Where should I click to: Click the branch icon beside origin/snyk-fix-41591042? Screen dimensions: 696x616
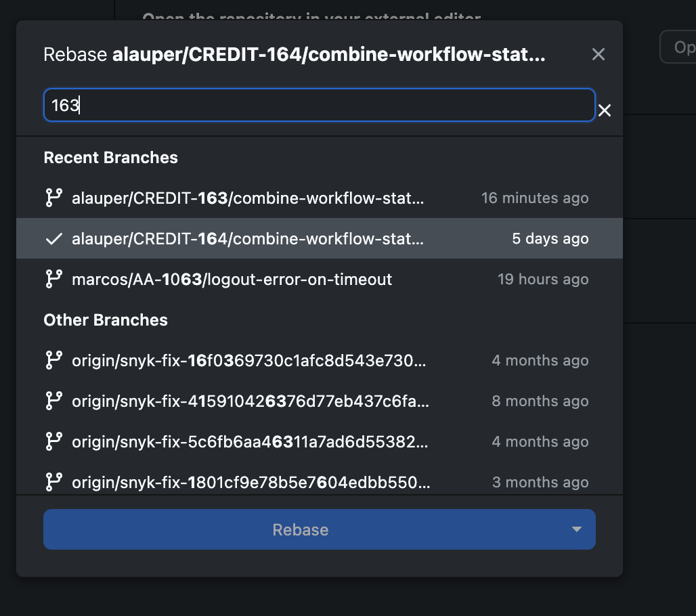53,401
